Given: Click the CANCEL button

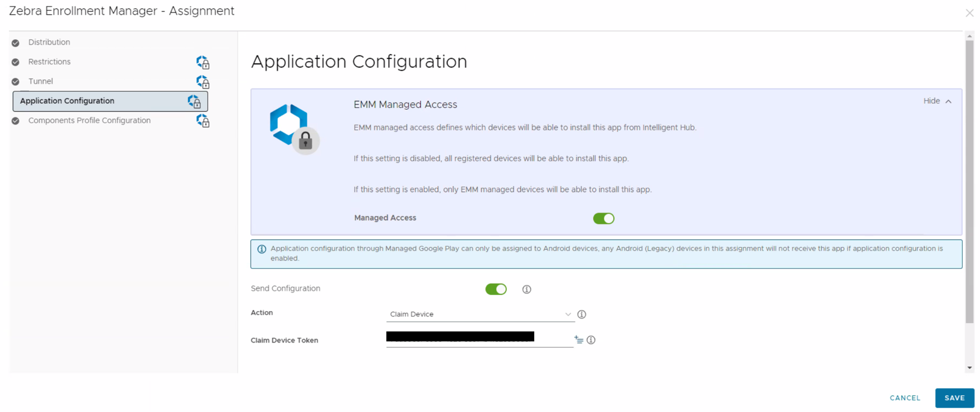Looking at the screenshot, I should [905, 398].
